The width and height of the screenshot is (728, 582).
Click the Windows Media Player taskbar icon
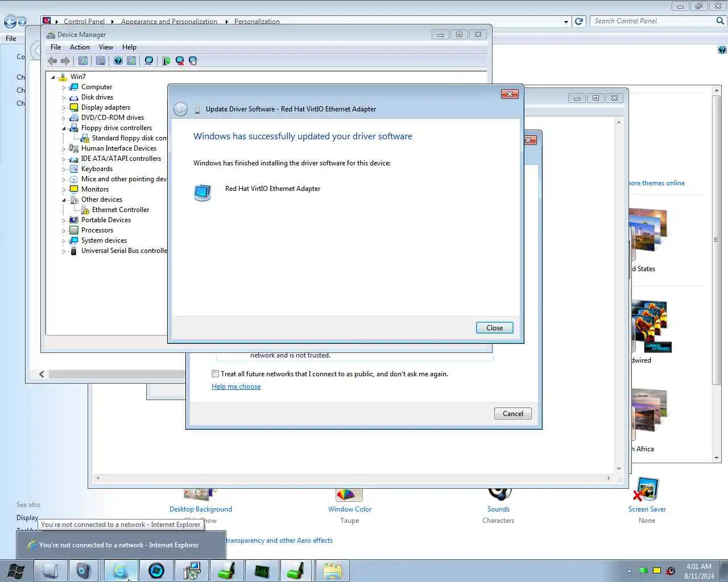point(156,571)
